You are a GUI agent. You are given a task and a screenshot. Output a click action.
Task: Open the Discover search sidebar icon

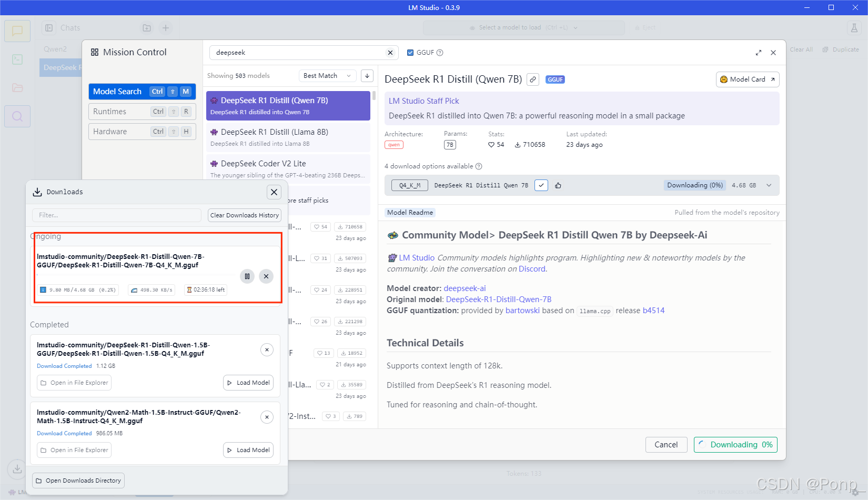coord(17,116)
